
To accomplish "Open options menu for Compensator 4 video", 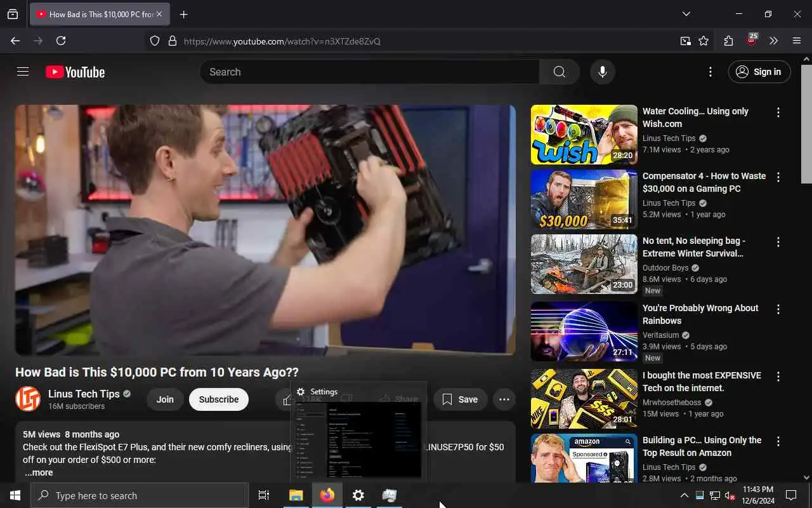I will pos(778,177).
